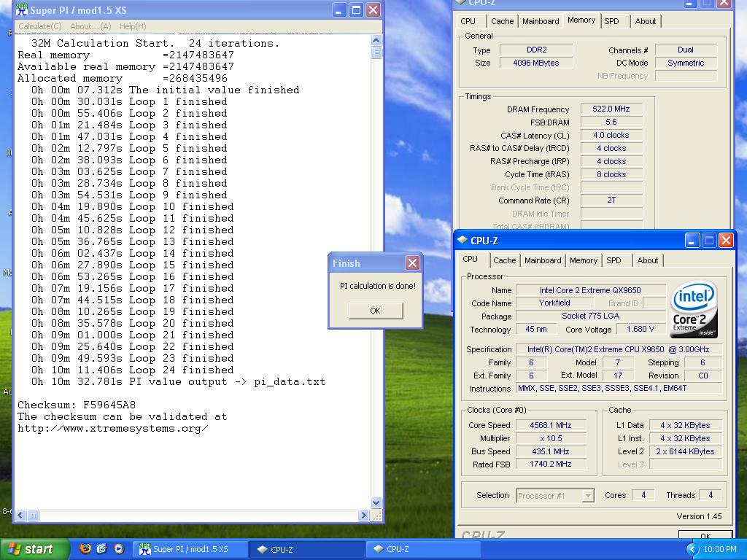Screen dimensions: 747x560
Task: Switch to Memory tab in front CPU-Z window
Action: tap(583, 260)
